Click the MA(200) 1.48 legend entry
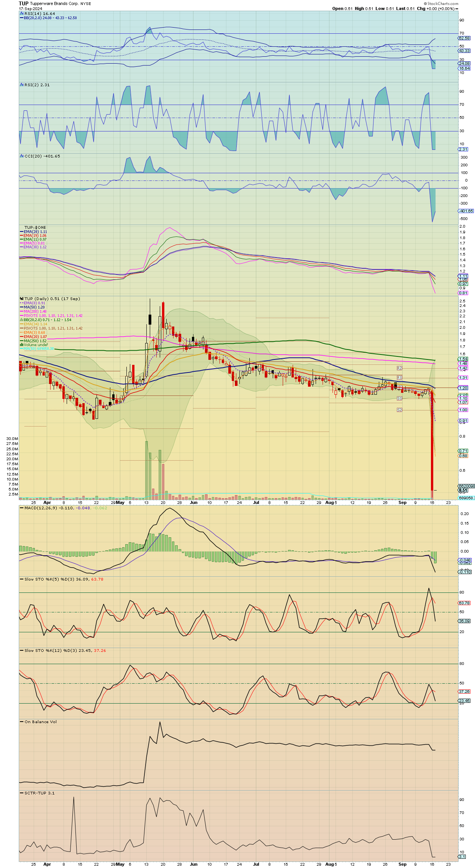Viewport: 475px width, 868px height. pyautogui.click(x=33, y=311)
